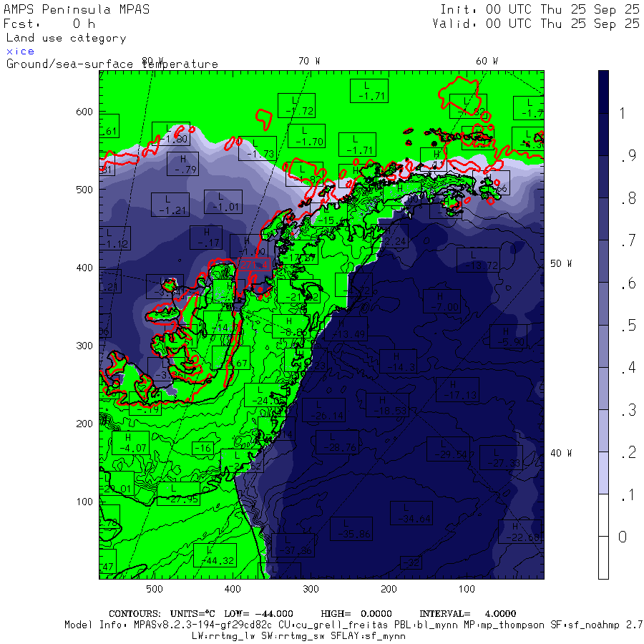Click the 'H -7.00' maximum label
Viewport: 644px width, 644px height.
tap(441, 301)
